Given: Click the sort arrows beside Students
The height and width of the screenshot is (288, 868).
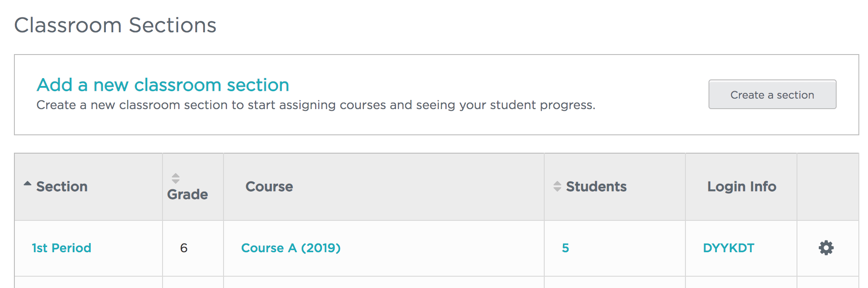Looking at the screenshot, I should pos(557,186).
